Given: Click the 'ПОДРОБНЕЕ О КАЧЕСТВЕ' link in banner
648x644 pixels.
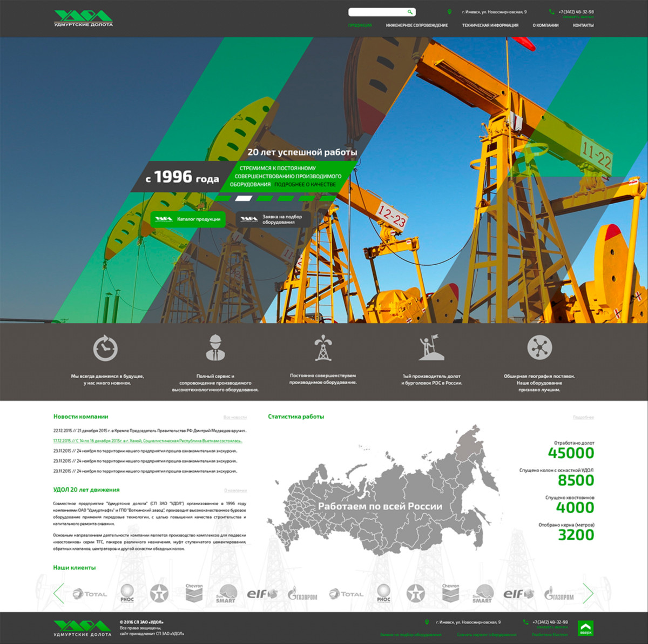Looking at the screenshot, I should pyautogui.click(x=305, y=185).
